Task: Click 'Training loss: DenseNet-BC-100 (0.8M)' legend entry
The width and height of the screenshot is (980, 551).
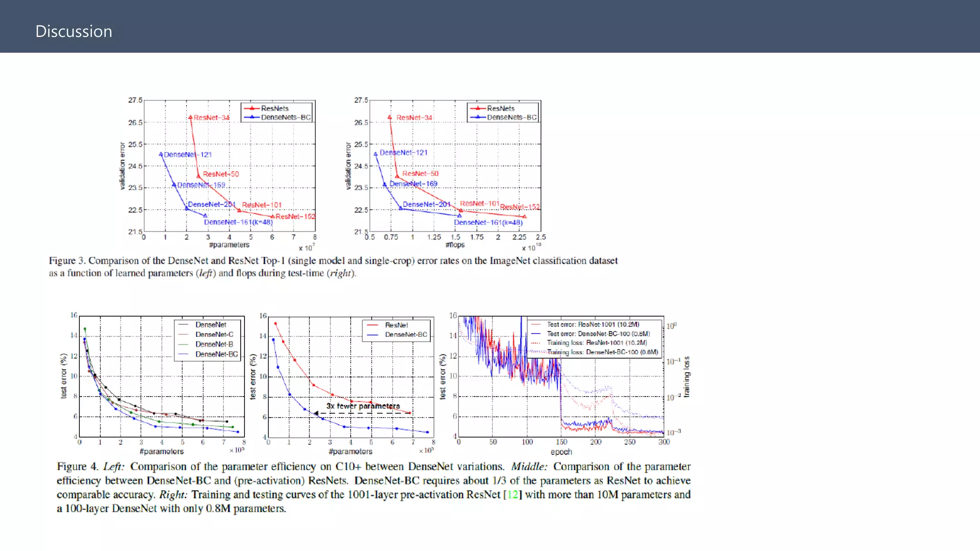Action: (602, 352)
